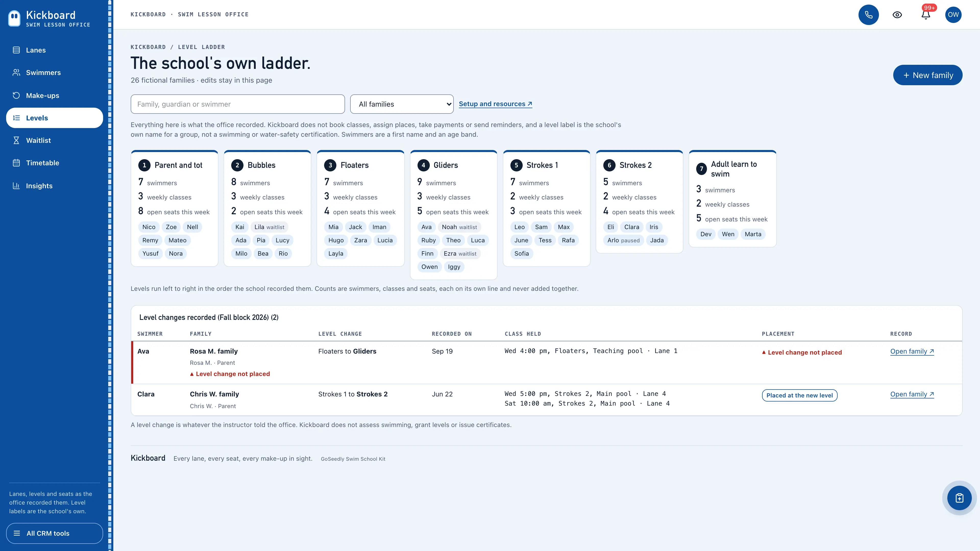Open the Timetable calendar item
Image resolution: width=980 pixels, height=551 pixels.
(x=54, y=163)
